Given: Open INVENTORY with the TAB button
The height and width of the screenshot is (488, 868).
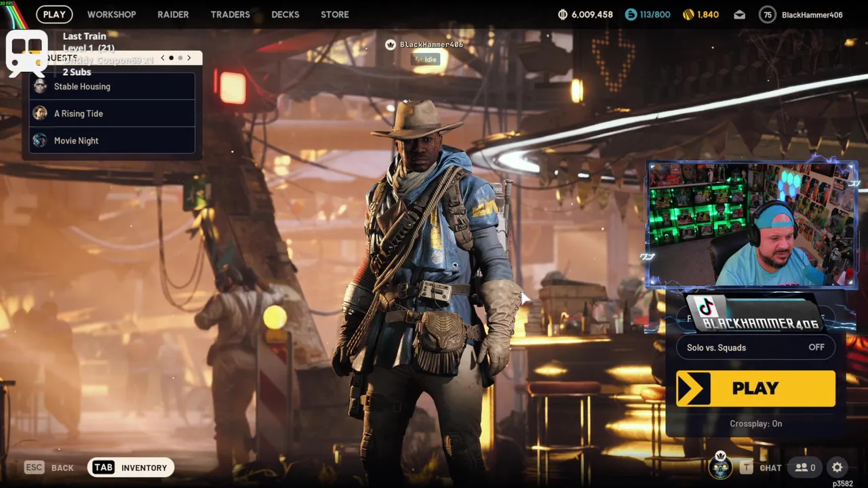Looking at the screenshot, I should [x=131, y=468].
